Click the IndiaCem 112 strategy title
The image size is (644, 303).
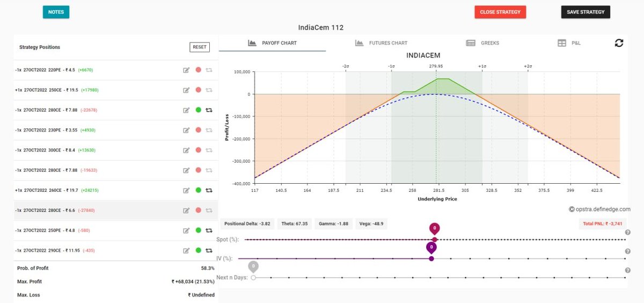(x=321, y=27)
